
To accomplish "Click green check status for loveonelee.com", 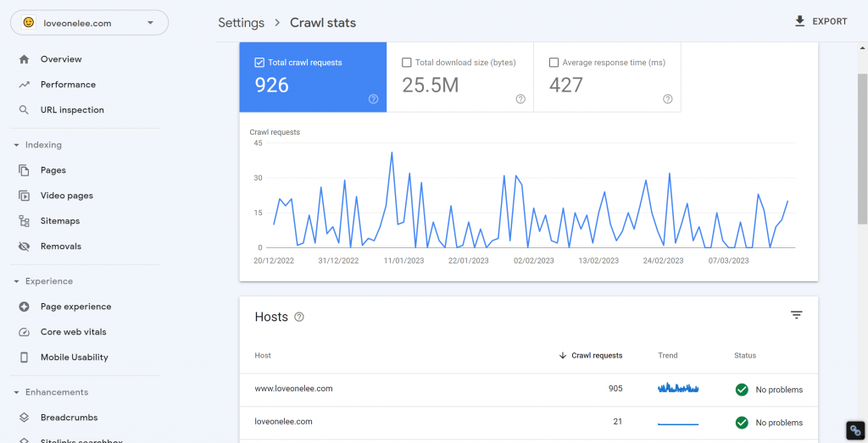I will click(x=742, y=423).
